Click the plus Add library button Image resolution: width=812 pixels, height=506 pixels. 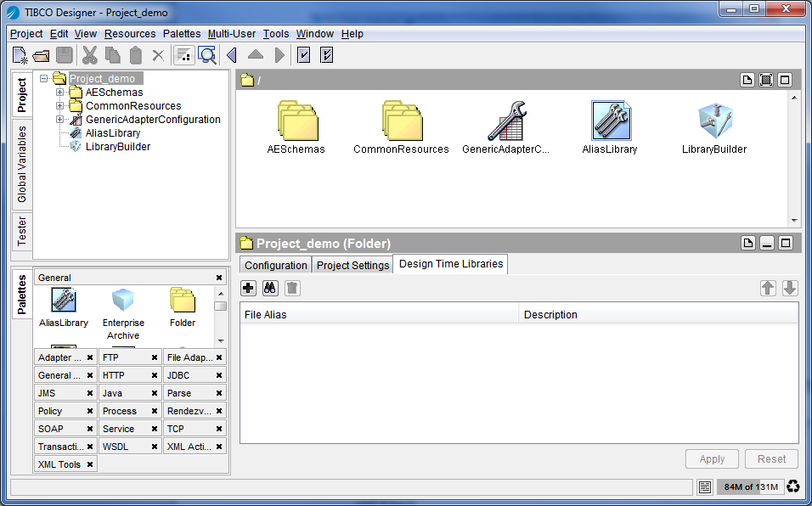pyautogui.click(x=249, y=288)
